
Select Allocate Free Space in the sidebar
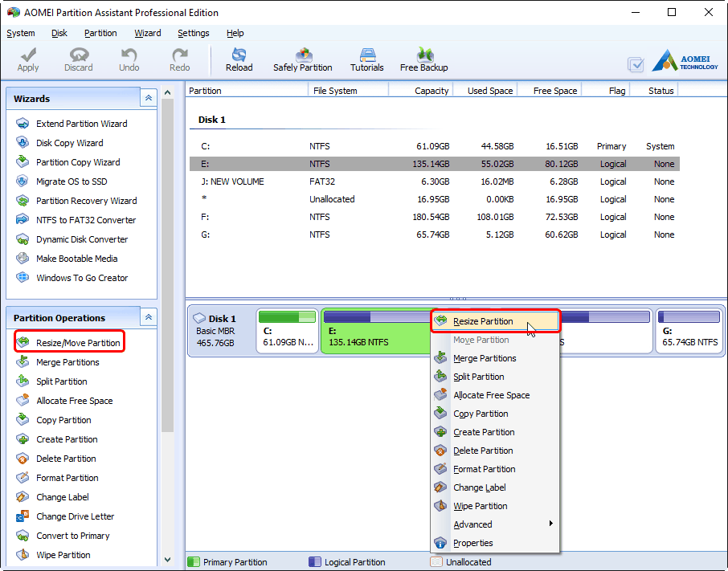tap(64, 401)
